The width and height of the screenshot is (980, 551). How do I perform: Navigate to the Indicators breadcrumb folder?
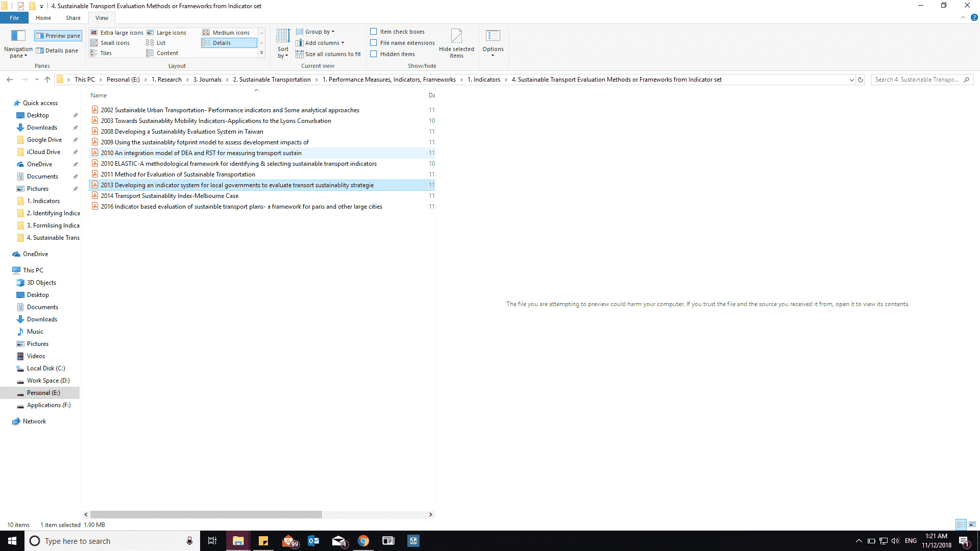[484, 79]
